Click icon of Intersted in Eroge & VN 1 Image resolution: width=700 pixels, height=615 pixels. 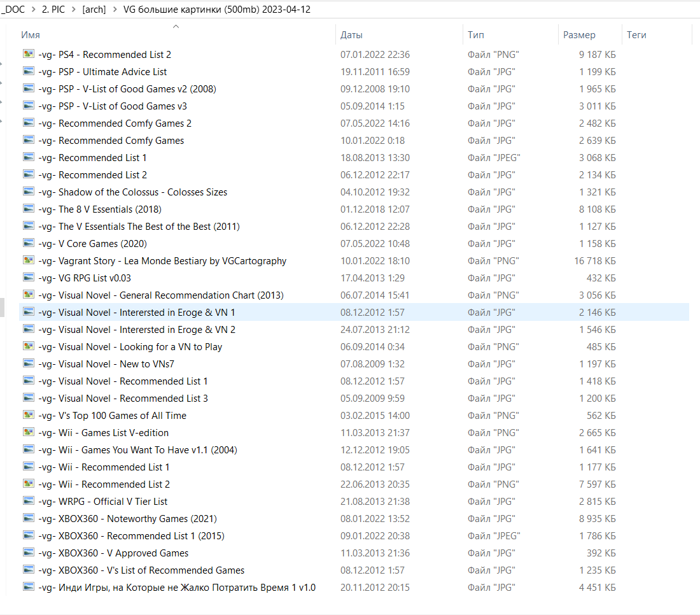[x=29, y=312]
